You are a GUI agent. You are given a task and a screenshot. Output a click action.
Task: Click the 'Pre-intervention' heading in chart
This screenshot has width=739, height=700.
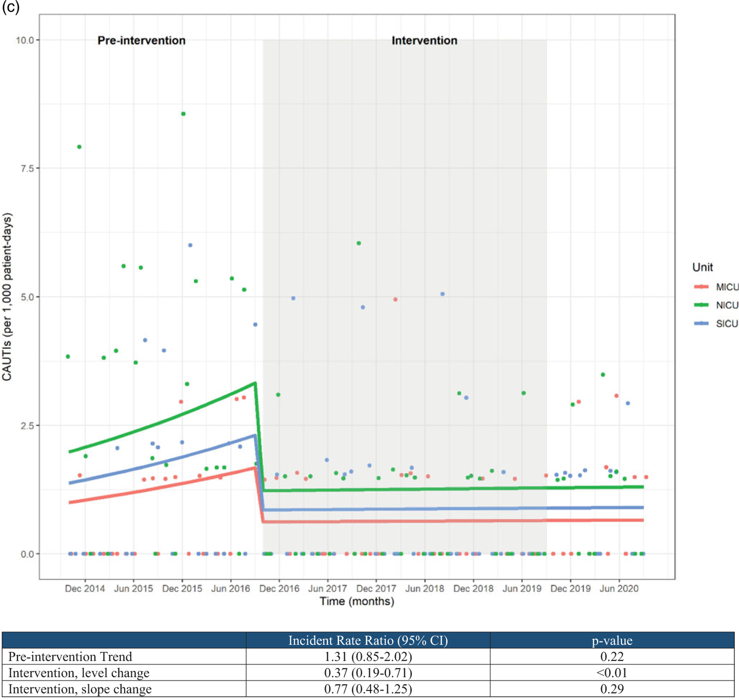coord(141,40)
